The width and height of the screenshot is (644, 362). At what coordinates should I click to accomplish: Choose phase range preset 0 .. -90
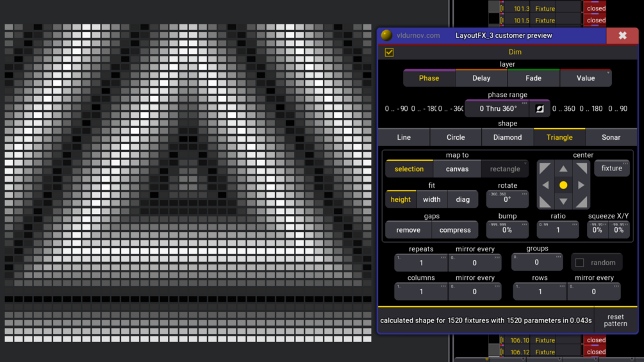397,109
